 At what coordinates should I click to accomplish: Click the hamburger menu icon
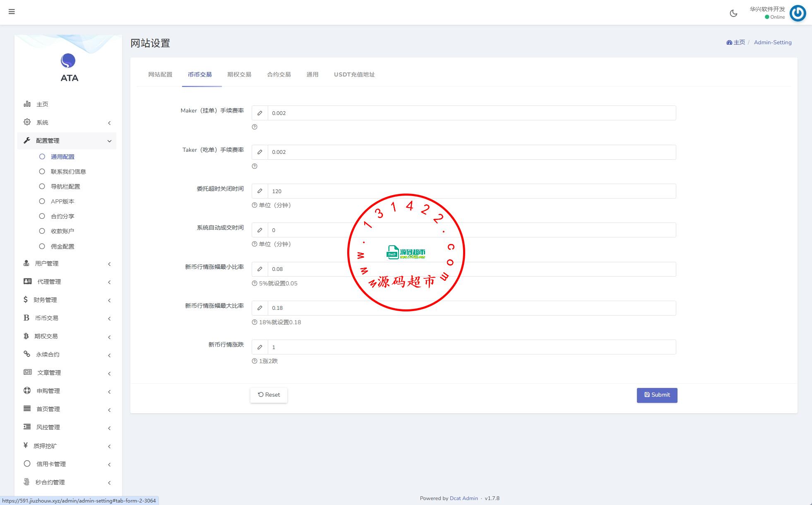pos(12,12)
